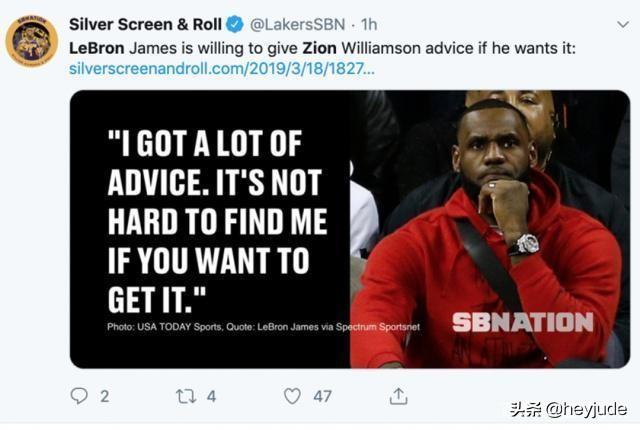640x430 pixels.
Task: Click the share upload icon
Action: pos(398,396)
